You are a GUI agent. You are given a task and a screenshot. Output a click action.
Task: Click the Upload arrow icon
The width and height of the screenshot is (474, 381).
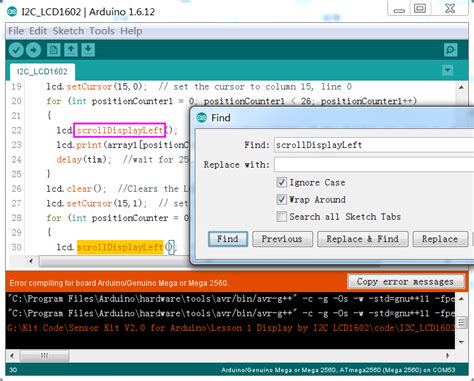click(x=33, y=50)
